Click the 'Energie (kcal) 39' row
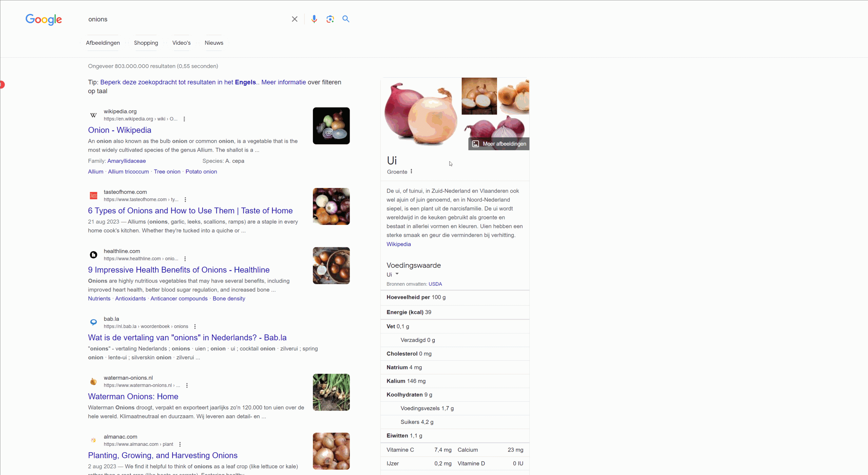This screenshot has width=868, height=475. click(x=455, y=312)
